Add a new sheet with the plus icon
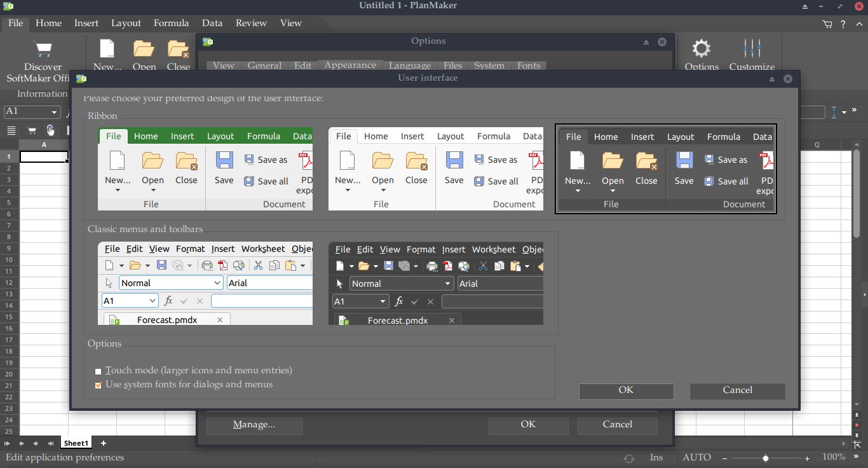This screenshot has width=868, height=468. [x=104, y=443]
